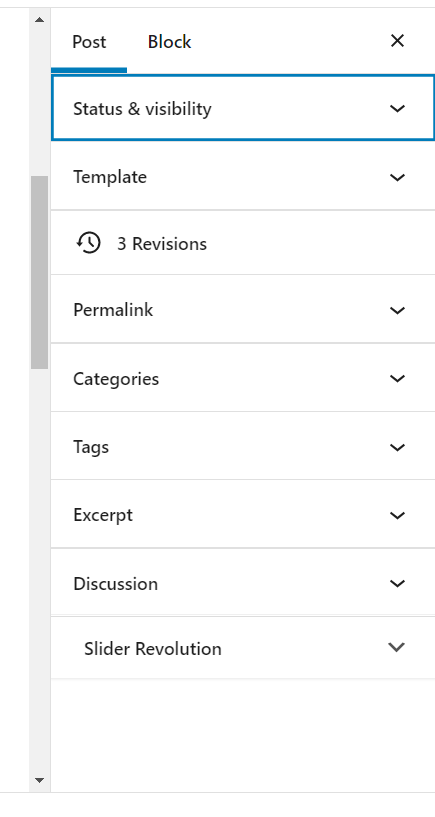Expand the Tags panel chevron
The height and width of the screenshot is (817, 435).
pyautogui.click(x=397, y=447)
